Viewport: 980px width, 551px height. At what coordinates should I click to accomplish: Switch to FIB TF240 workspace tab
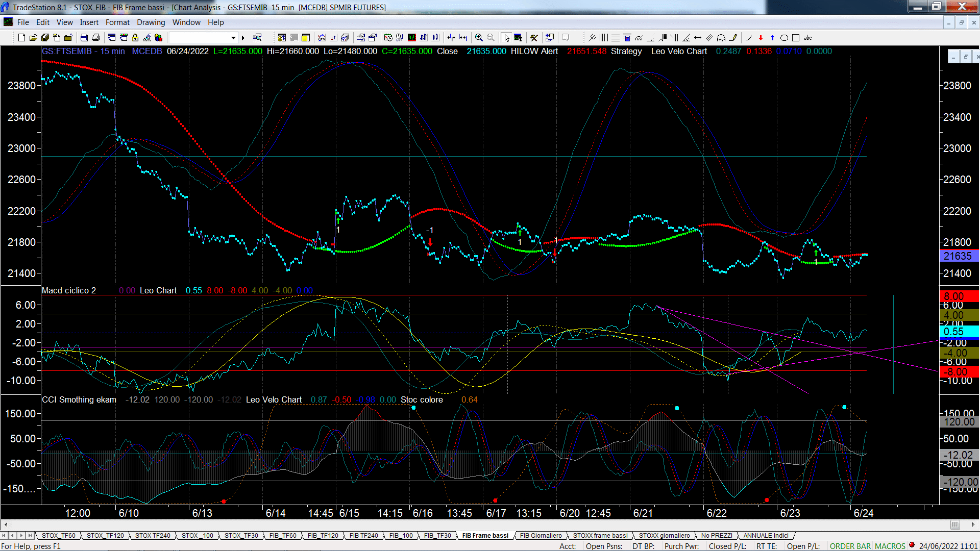pyautogui.click(x=364, y=536)
